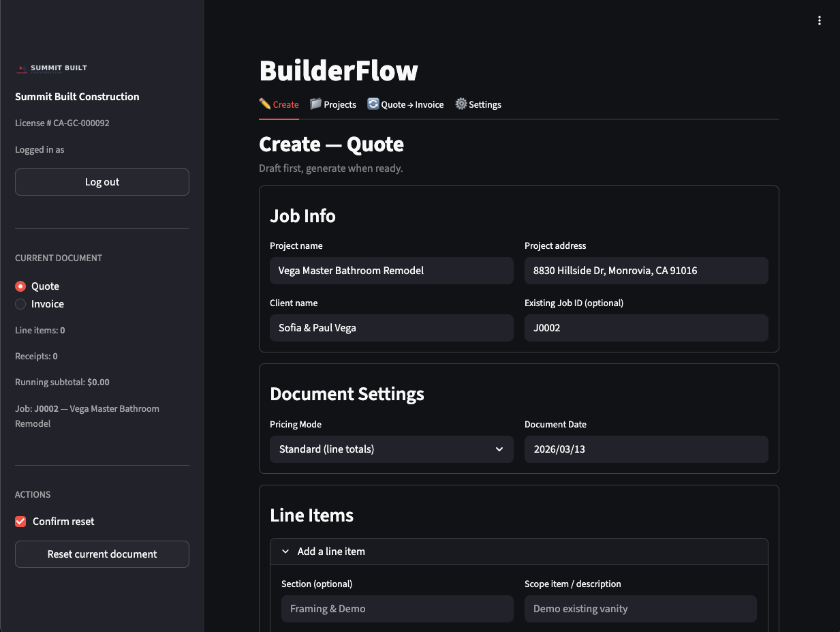Click the Summit Built logo mark
This screenshot has height=632, width=840.
coord(20,67)
